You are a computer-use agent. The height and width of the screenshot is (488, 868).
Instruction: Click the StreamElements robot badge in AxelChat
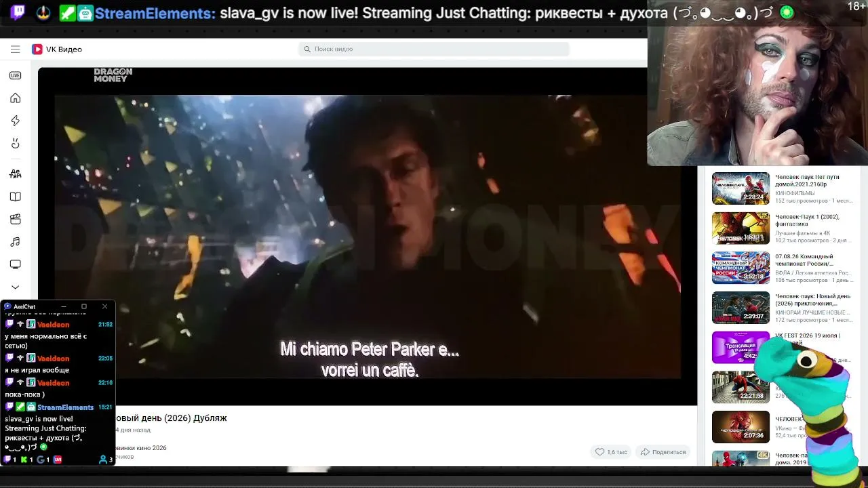point(31,407)
